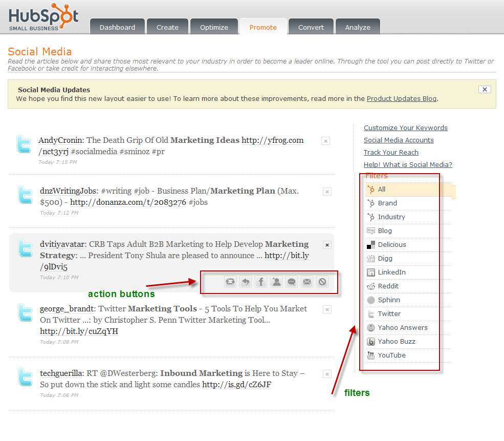Open Customize Your Keywords

point(406,128)
